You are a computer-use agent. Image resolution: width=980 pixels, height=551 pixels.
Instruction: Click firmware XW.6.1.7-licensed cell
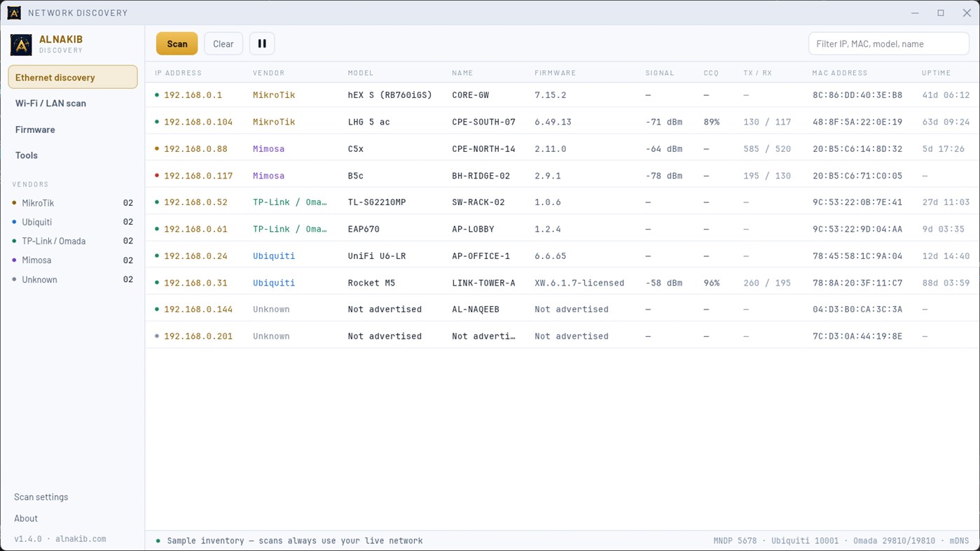[579, 283]
